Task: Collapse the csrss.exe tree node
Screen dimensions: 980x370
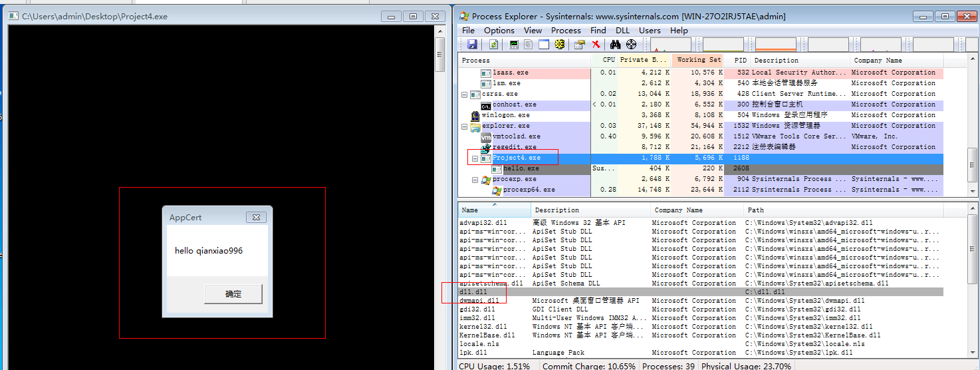Action: tap(464, 94)
